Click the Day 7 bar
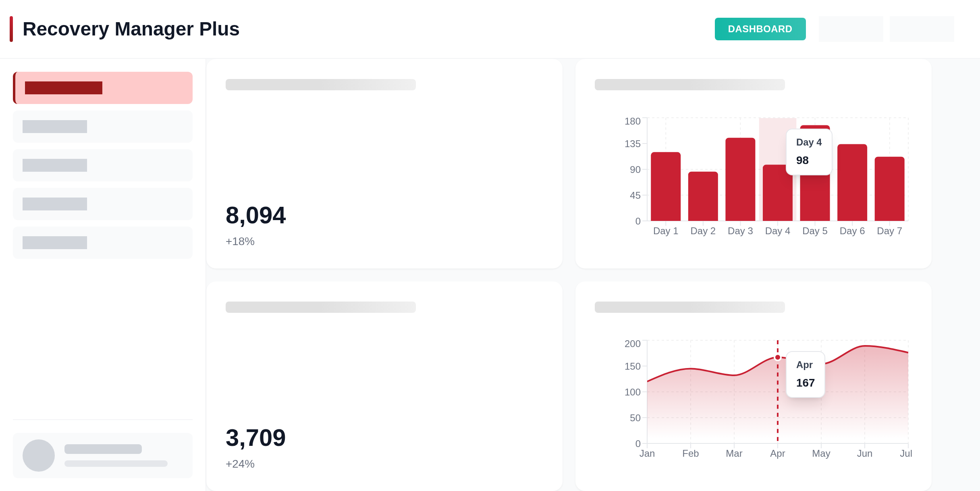This screenshot has height=491, width=980. (889, 189)
